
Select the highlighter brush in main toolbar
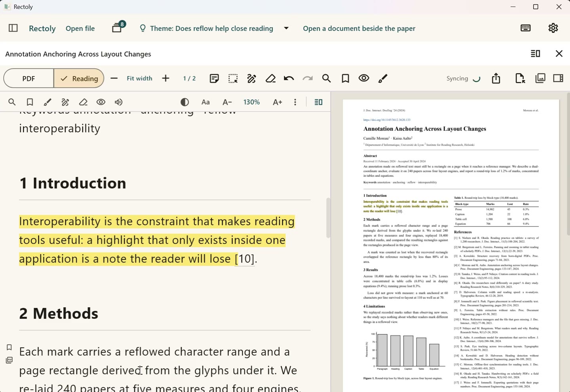(383, 78)
